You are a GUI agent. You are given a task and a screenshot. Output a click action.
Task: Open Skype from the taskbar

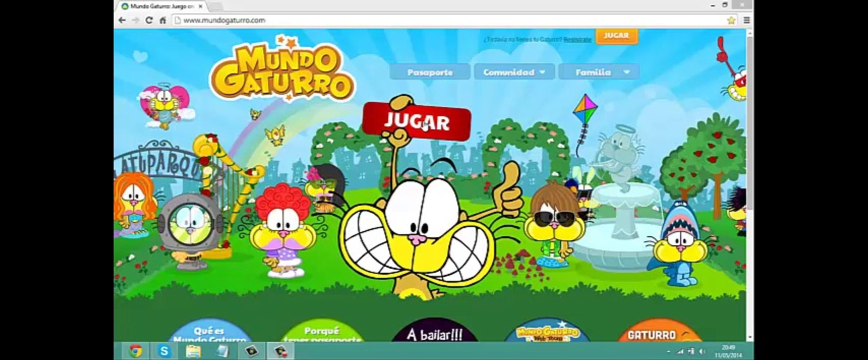[164, 351]
